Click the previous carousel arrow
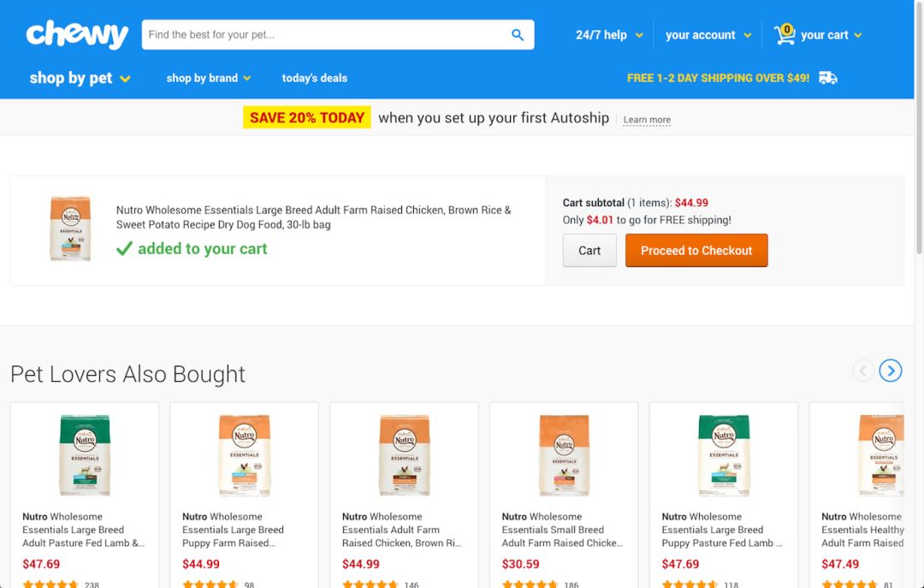The width and height of the screenshot is (924, 588). pos(863,371)
